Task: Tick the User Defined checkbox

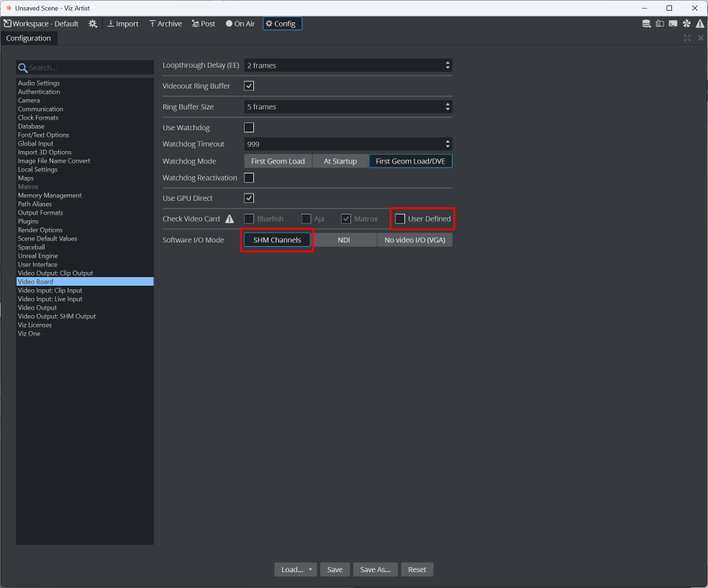Action: point(400,219)
